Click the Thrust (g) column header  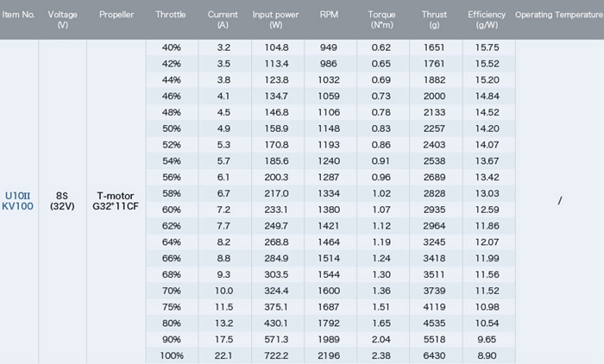434,20
